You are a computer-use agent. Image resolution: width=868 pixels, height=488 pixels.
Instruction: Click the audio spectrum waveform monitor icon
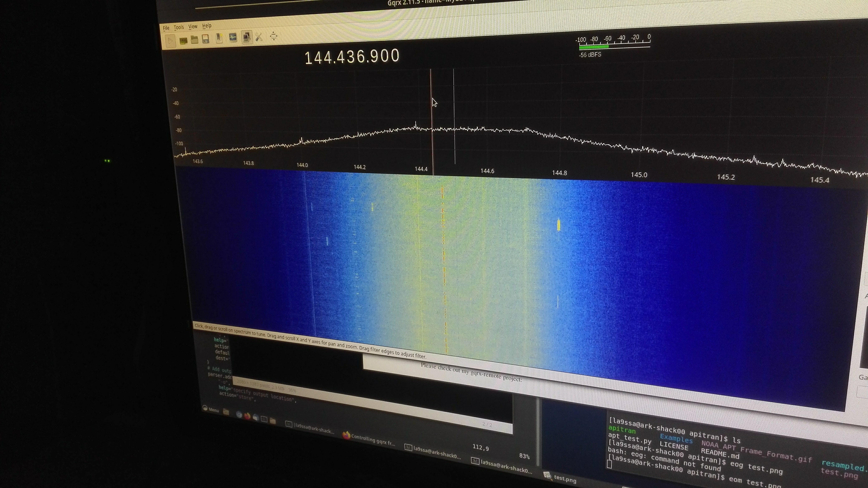pos(233,37)
